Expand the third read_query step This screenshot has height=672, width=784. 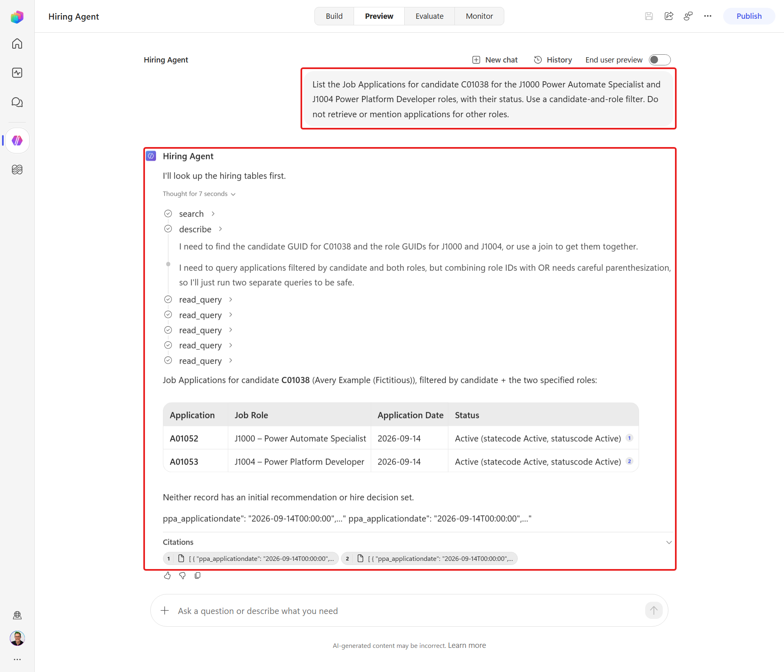pos(205,330)
